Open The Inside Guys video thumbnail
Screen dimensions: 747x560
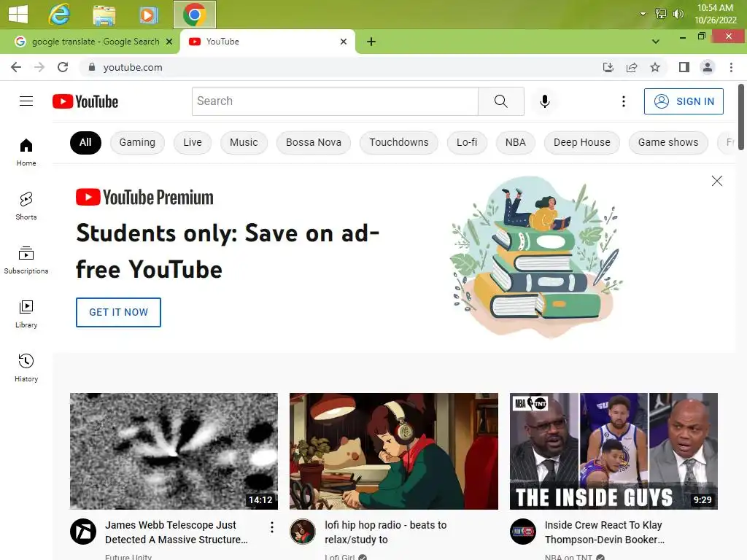pyautogui.click(x=614, y=451)
